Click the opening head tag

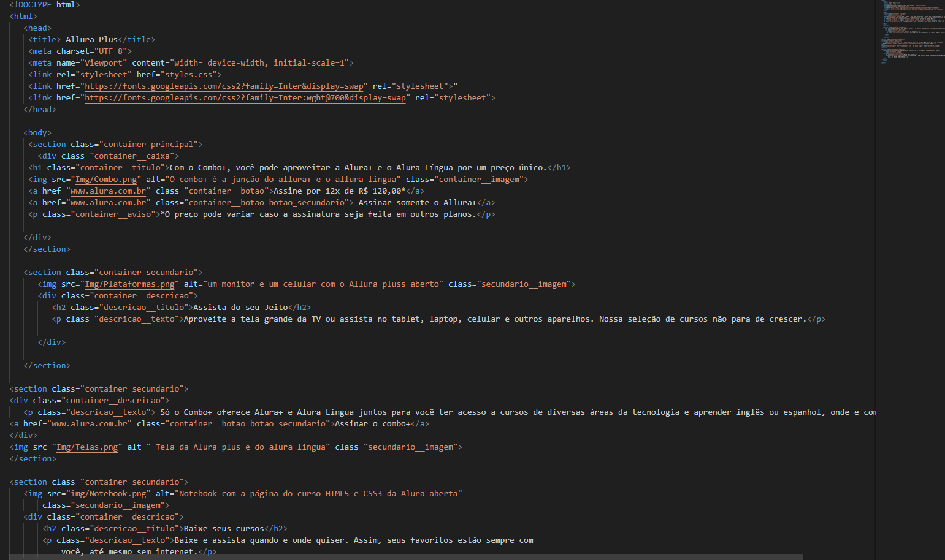click(37, 28)
